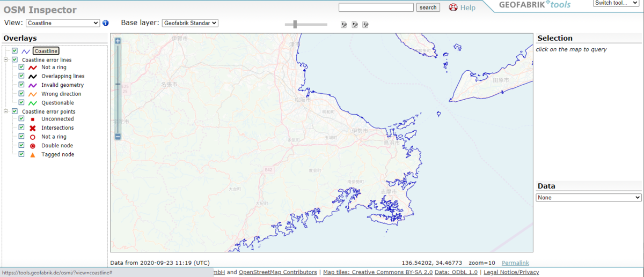
Task: Click the Unconnected label
Action: point(57,119)
